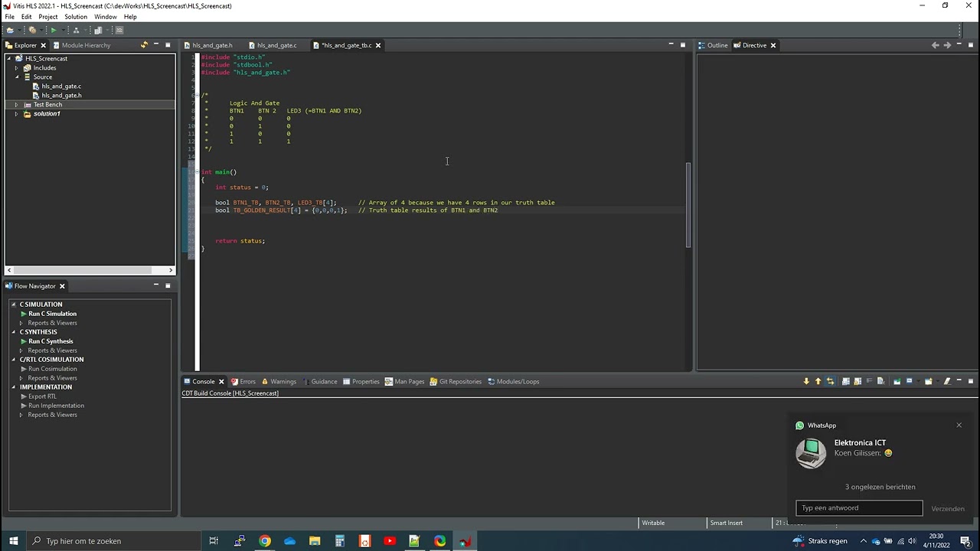Open Google Chrome from the taskbar
This screenshot has width=980, height=551.
click(x=264, y=541)
